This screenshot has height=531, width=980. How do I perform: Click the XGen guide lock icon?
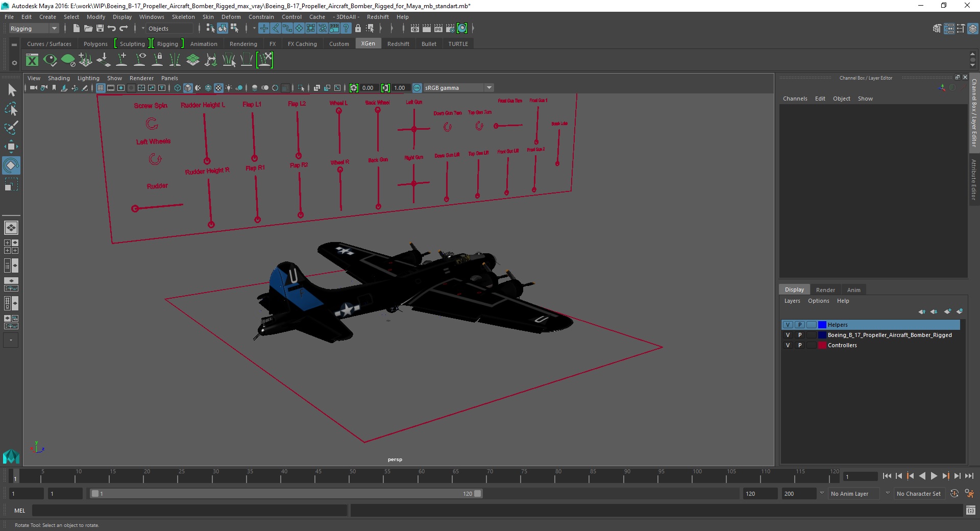coord(158,60)
